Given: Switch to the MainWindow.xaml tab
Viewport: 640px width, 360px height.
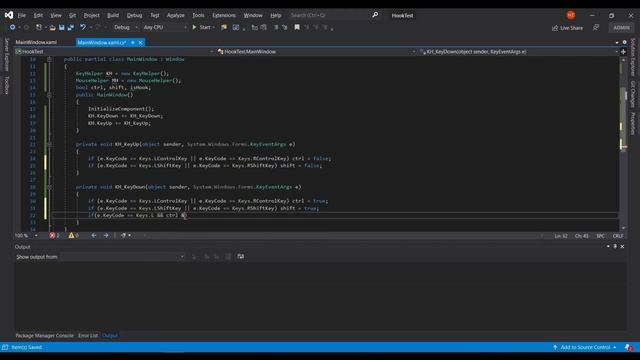Looking at the screenshot, I should 36,42.
